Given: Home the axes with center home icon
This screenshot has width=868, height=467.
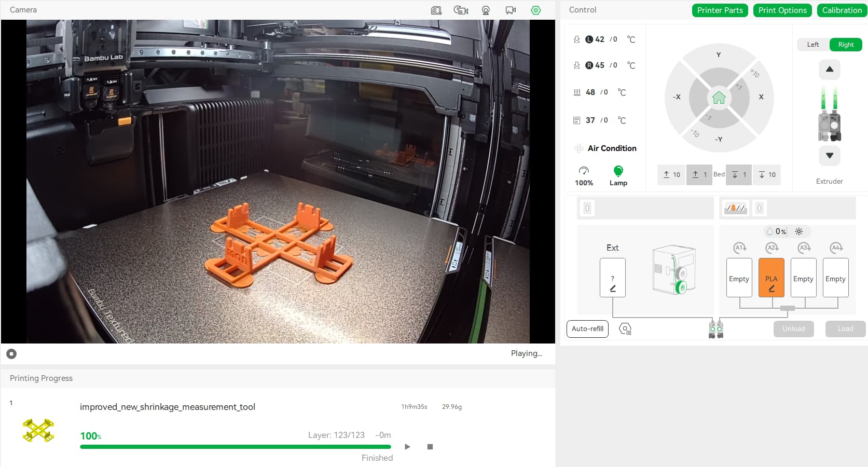Looking at the screenshot, I should pos(719,98).
